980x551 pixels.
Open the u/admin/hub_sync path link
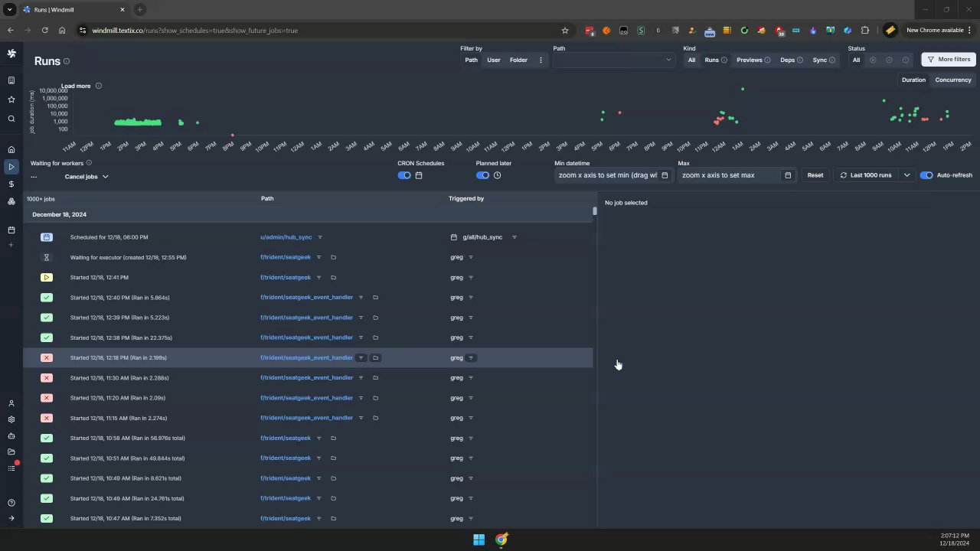click(x=286, y=237)
